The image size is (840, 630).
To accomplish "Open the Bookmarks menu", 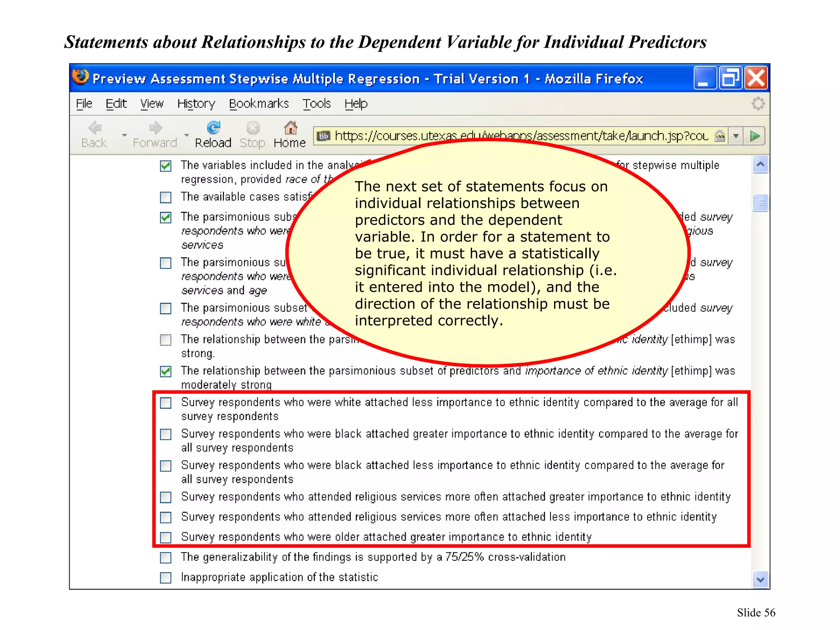I will [259, 104].
